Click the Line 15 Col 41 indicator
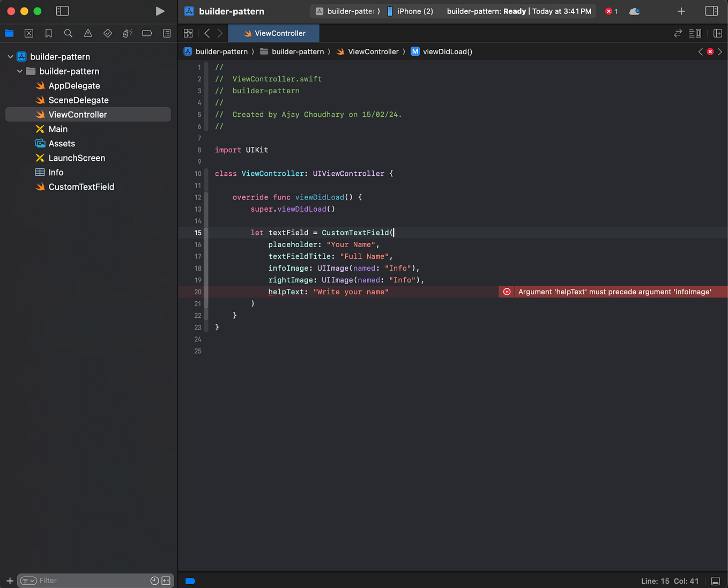Image resolution: width=728 pixels, height=588 pixels. click(x=670, y=581)
